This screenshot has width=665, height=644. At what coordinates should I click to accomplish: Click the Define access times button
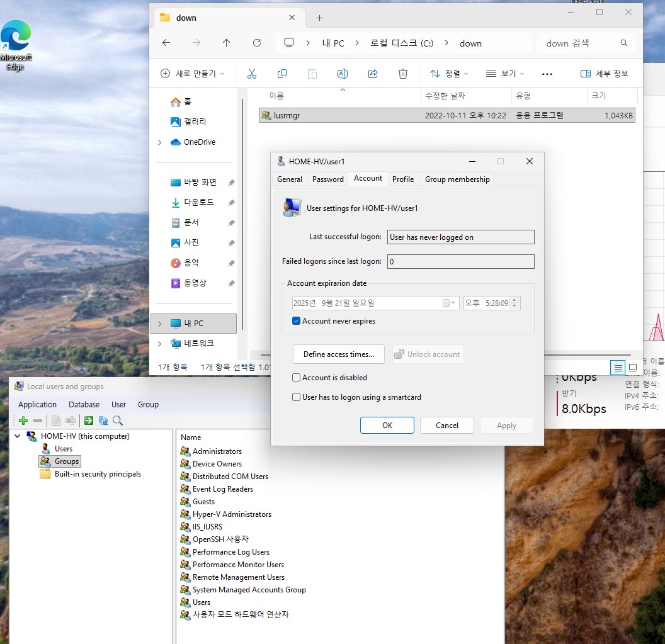coord(338,354)
